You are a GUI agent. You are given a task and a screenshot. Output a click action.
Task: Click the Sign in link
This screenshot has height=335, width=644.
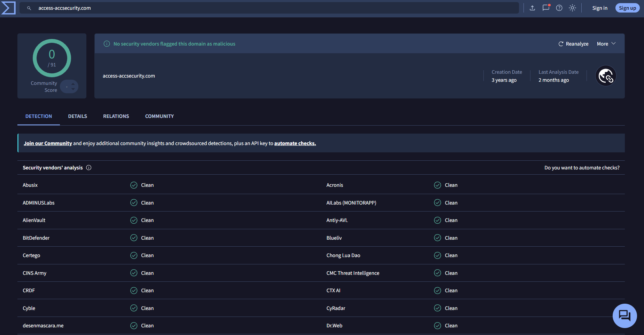click(600, 8)
